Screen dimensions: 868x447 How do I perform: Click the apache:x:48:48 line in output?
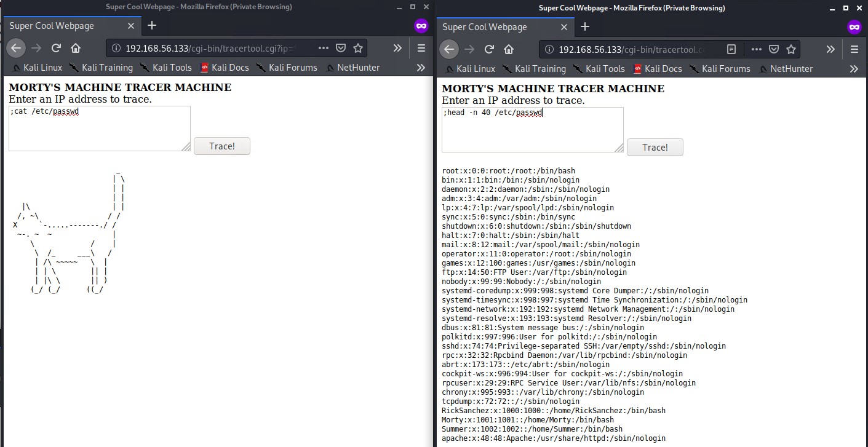tap(554, 438)
